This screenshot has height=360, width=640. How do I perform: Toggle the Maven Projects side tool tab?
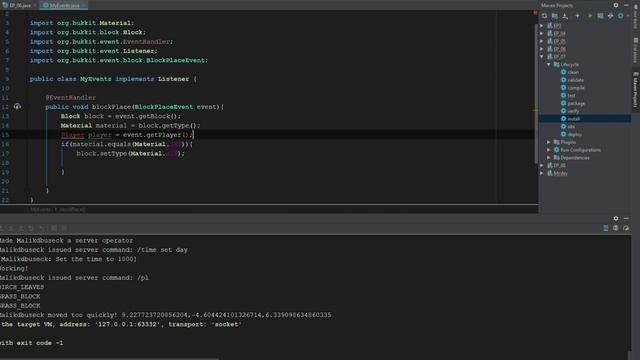(x=636, y=89)
